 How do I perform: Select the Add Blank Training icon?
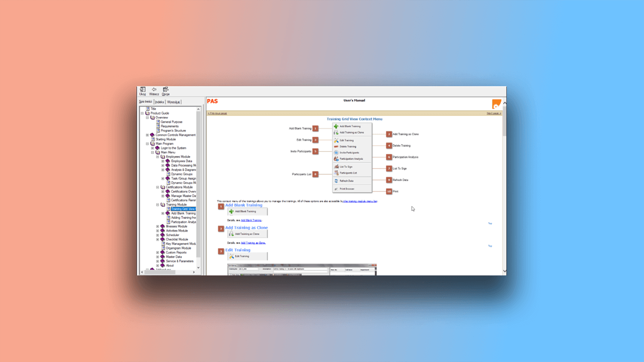pyautogui.click(x=335, y=126)
